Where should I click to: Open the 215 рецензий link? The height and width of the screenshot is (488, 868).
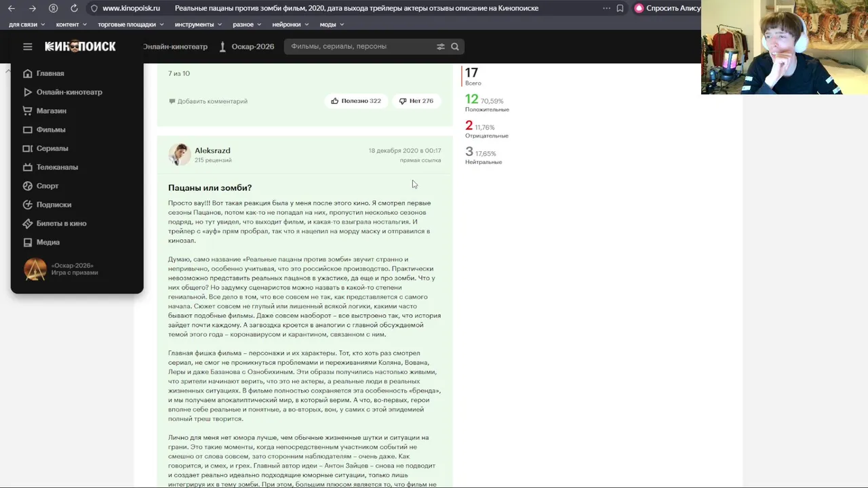tap(213, 161)
